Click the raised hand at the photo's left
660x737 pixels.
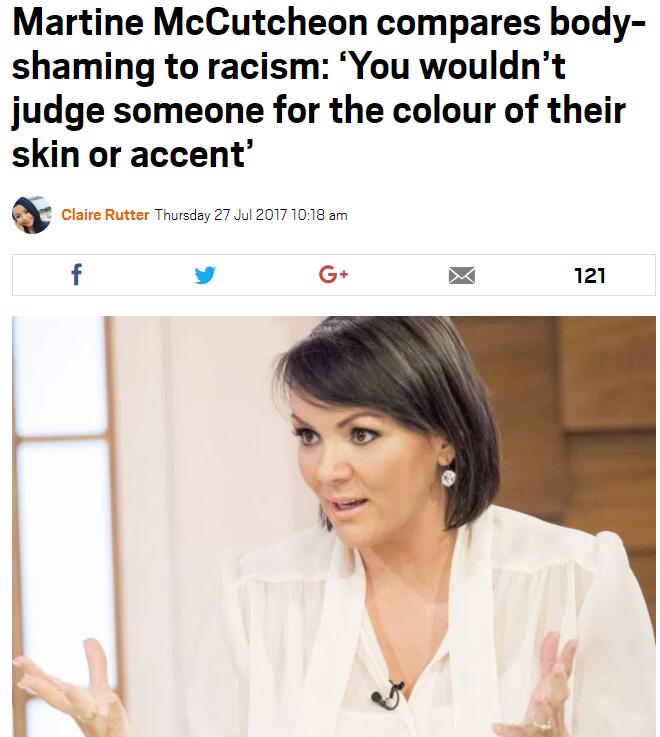[68, 691]
